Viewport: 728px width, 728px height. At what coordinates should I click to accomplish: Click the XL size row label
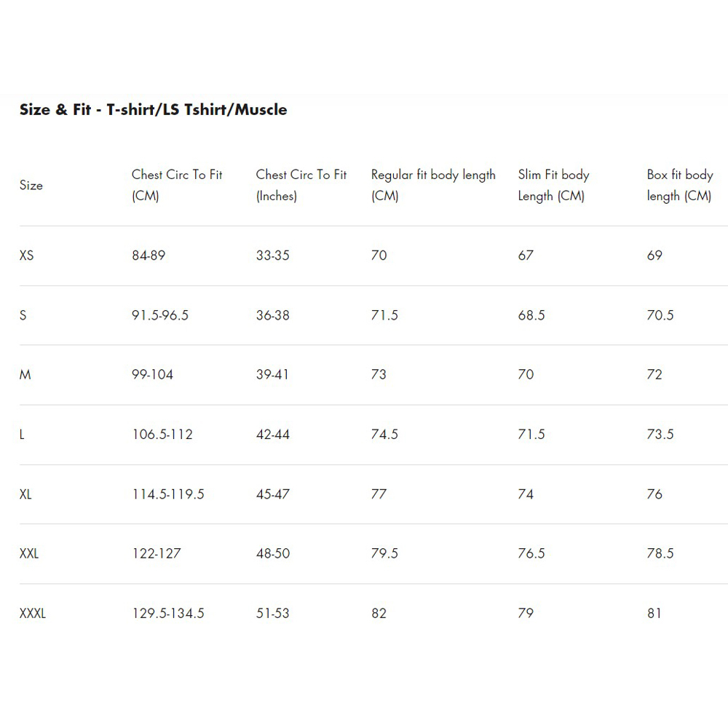(25, 494)
